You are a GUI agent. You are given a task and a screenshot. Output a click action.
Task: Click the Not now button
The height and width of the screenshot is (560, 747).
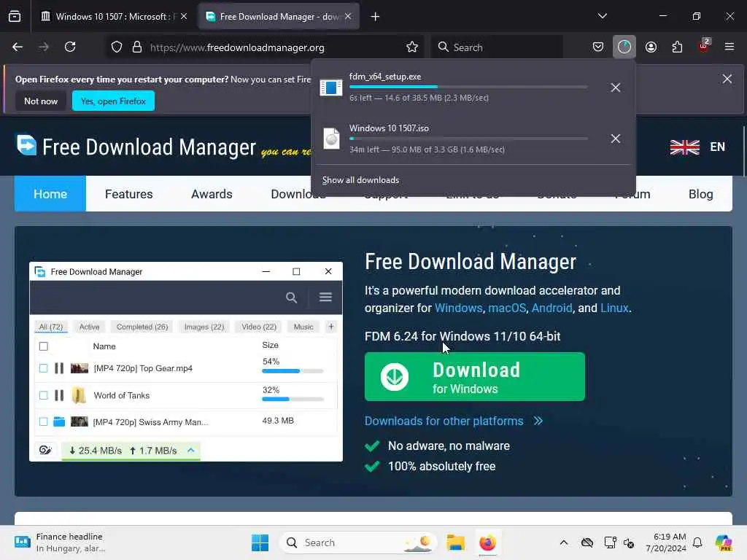click(41, 101)
